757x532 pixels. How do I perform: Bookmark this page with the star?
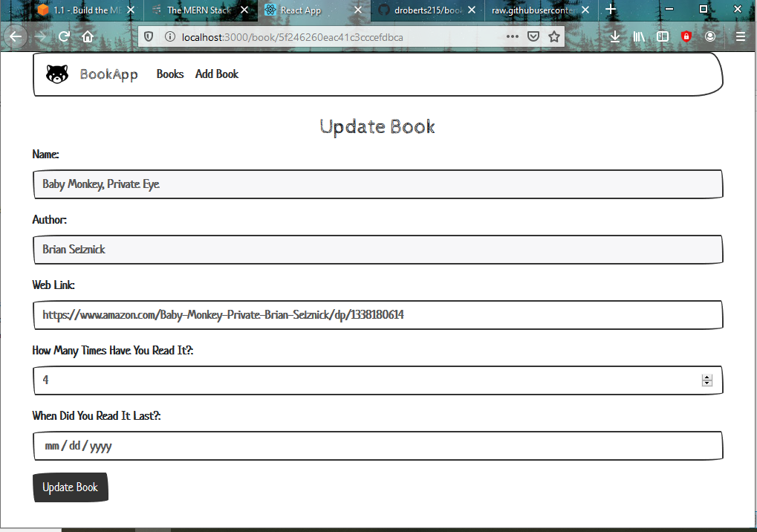[x=554, y=36]
